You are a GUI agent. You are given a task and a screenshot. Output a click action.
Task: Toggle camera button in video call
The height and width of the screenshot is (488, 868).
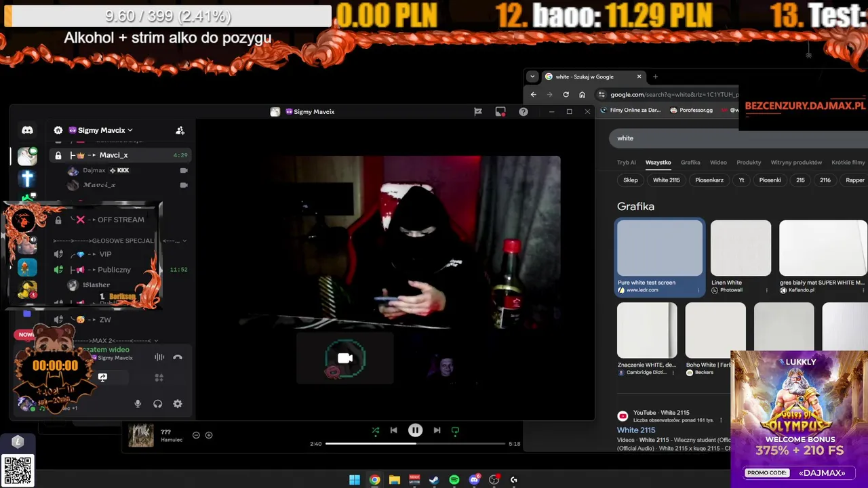345,359
